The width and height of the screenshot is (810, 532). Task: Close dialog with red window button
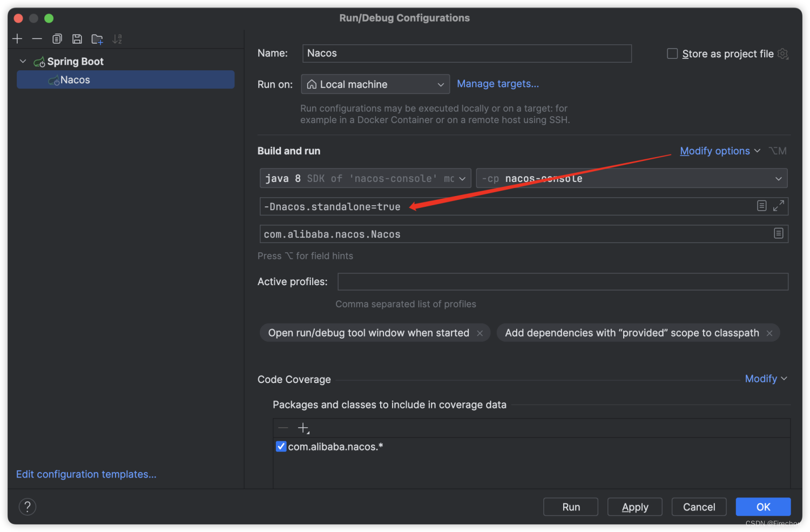coord(18,18)
